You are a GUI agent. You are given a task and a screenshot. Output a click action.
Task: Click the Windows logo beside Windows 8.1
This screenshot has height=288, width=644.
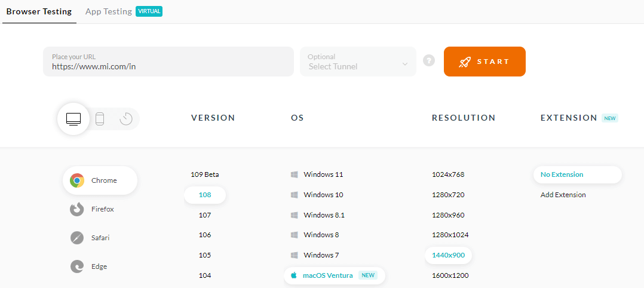coord(294,215)
